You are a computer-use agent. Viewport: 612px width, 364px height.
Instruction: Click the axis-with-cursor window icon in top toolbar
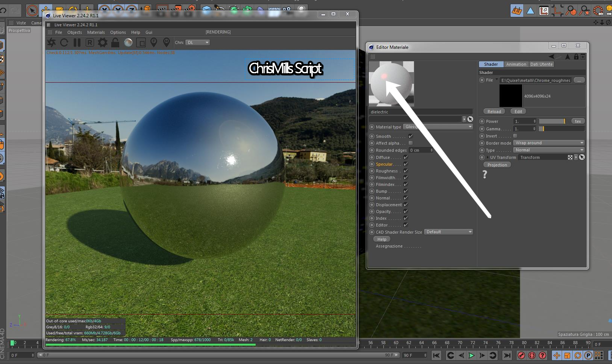tap(544, 11)
